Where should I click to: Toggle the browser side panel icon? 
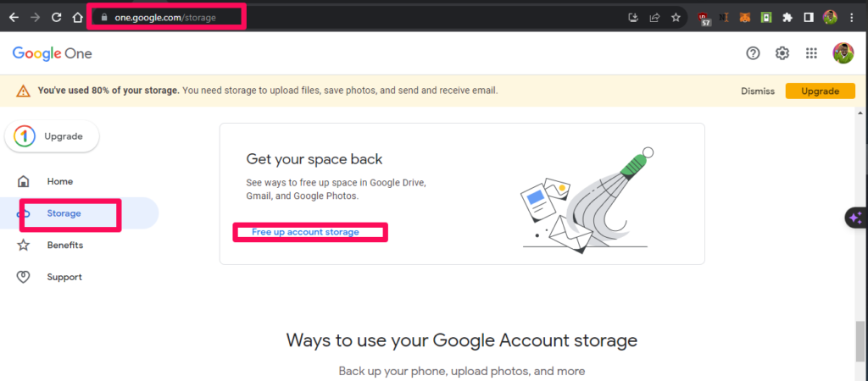pos(809,17)
